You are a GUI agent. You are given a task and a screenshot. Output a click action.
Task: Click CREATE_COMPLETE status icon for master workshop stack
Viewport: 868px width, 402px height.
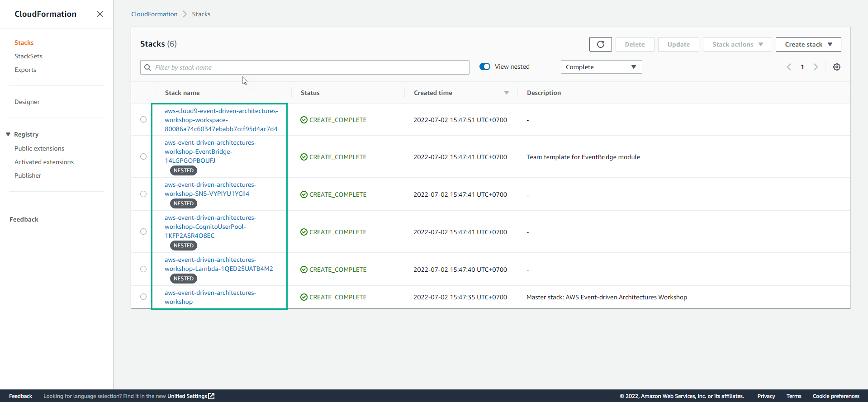click(x=304, y=297)
